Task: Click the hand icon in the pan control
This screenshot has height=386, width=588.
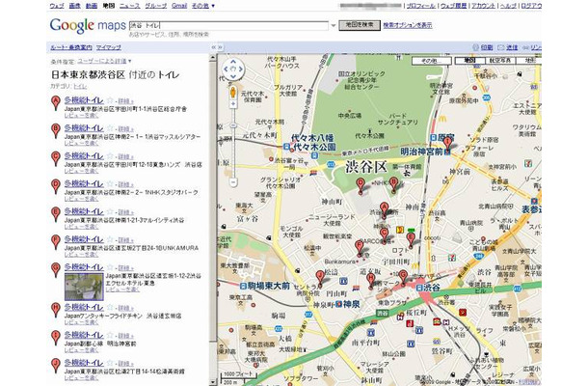Action: click(233, 69)
